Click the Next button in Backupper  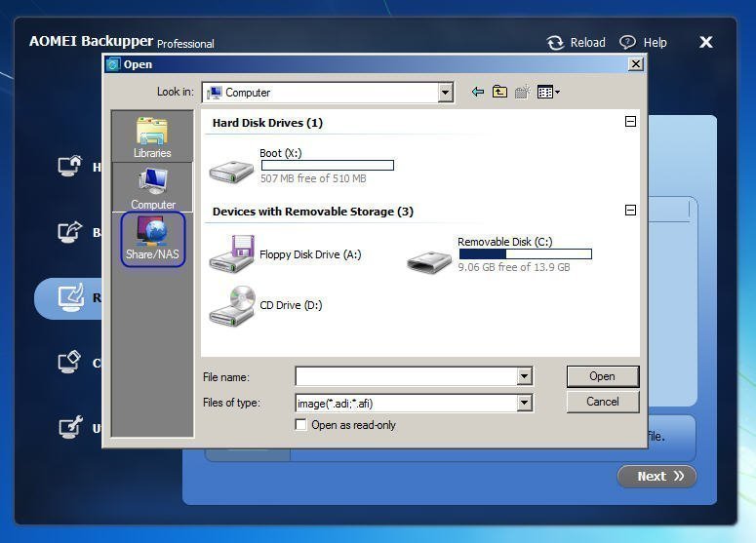pos(657,476)
